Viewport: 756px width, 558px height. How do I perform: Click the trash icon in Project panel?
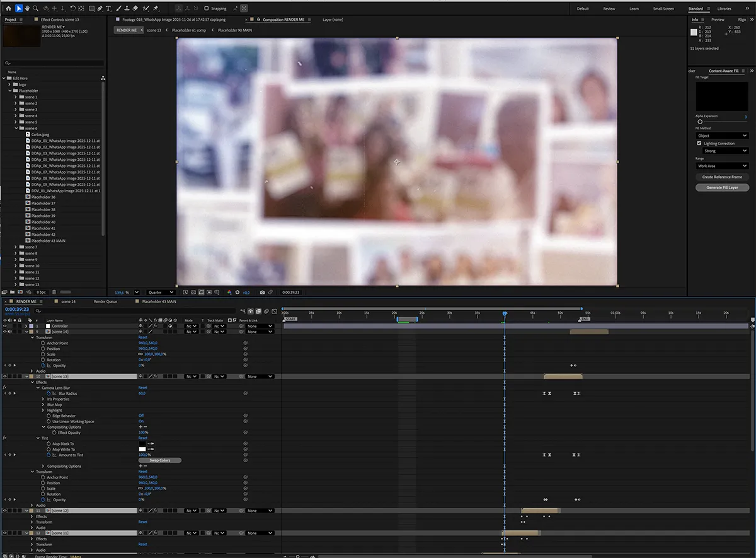(54, 293)
